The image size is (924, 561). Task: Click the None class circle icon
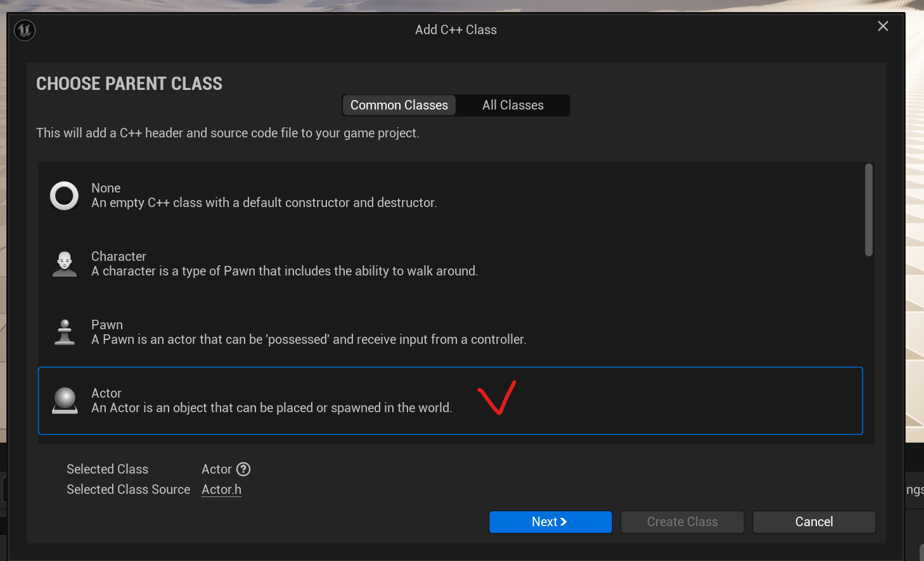coord(65,196)
